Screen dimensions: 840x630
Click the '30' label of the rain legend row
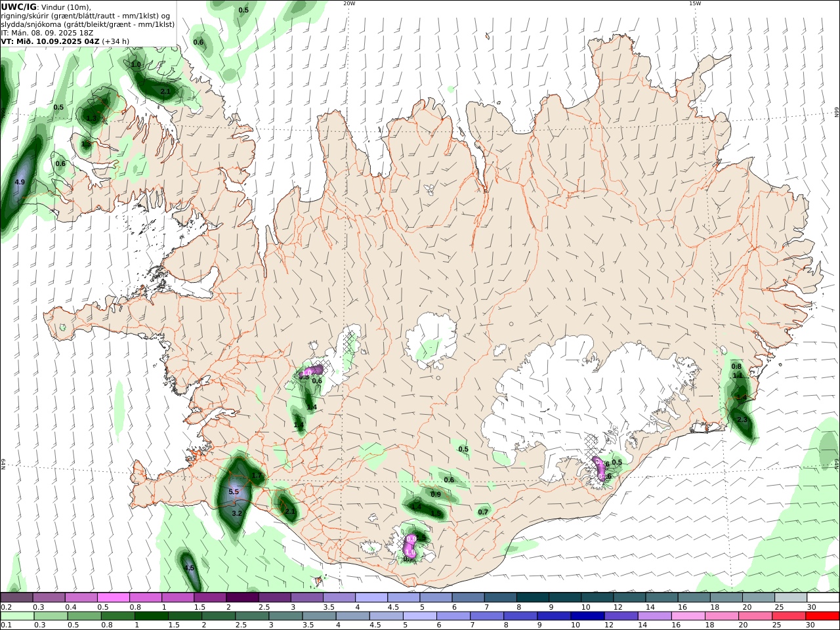pos(810,625)
